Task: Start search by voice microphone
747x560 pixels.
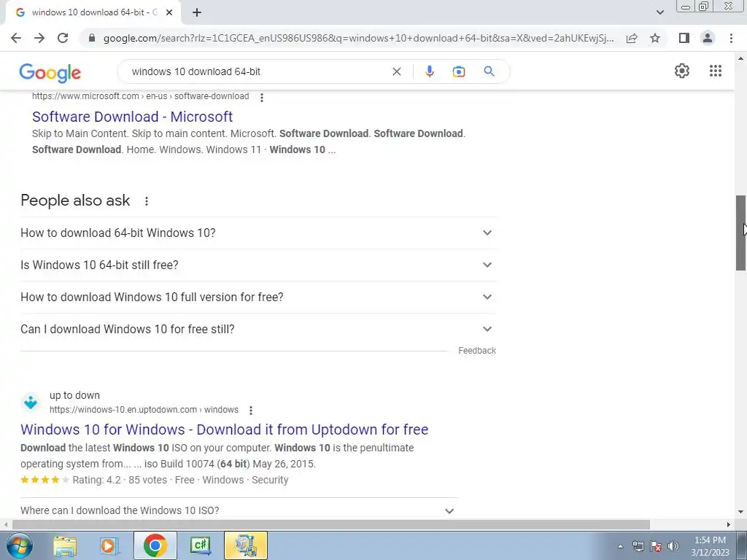Action: click(429, 71)
